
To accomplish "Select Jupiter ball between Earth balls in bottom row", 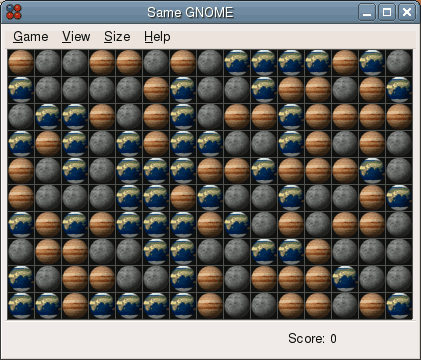I will tap(75, 306).
